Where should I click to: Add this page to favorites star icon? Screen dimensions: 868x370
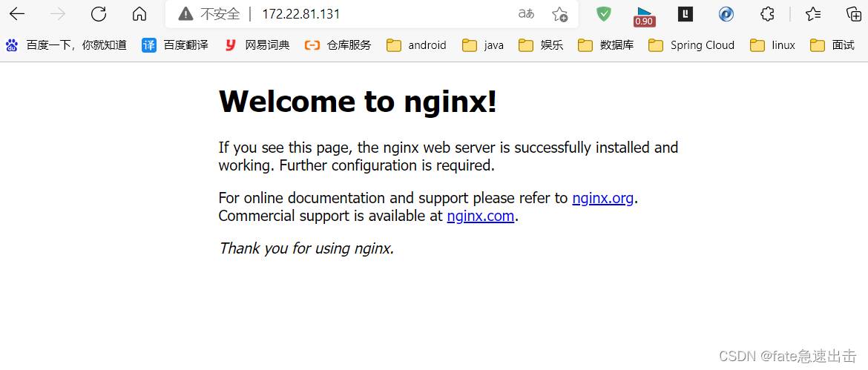[559, 14]
